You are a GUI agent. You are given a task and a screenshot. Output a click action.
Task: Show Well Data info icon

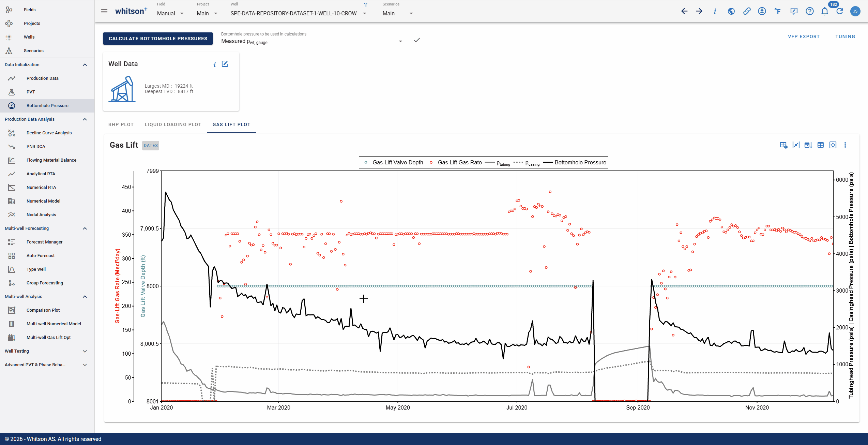[214, 64]
